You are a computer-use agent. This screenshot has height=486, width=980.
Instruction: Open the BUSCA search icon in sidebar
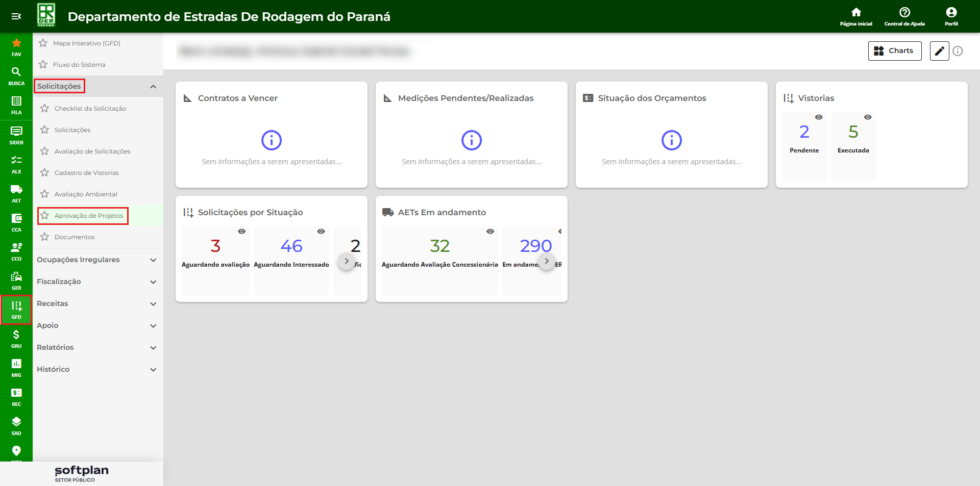[16, 75]
